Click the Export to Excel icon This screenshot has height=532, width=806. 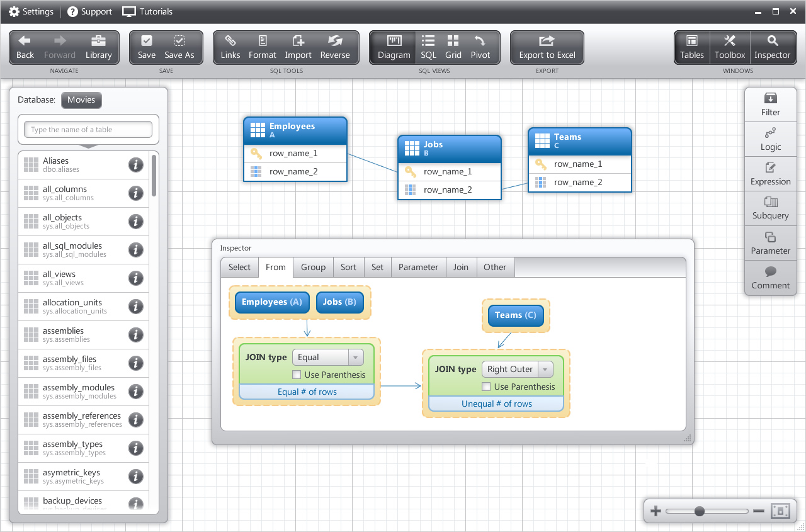tap(547, 42)
